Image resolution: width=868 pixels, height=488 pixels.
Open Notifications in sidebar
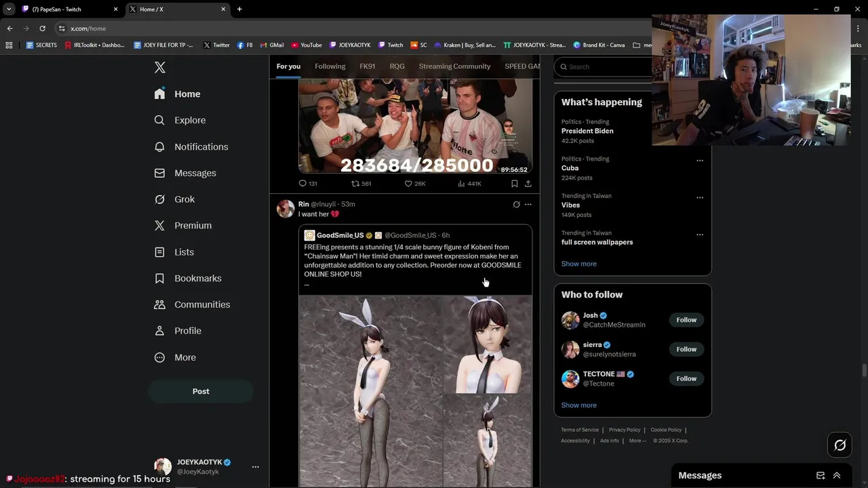pyautogui.click(x=191, y=146)
